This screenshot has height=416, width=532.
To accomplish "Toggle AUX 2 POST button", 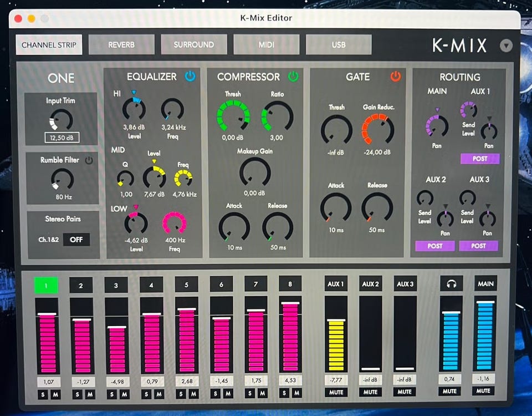I will (435, 246).
